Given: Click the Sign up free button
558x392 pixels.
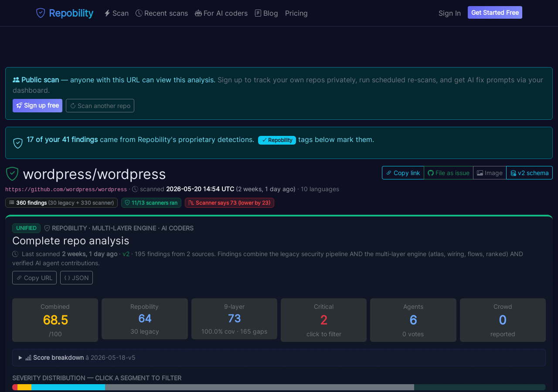Looking at the screenshot, I should click(37, 105).
